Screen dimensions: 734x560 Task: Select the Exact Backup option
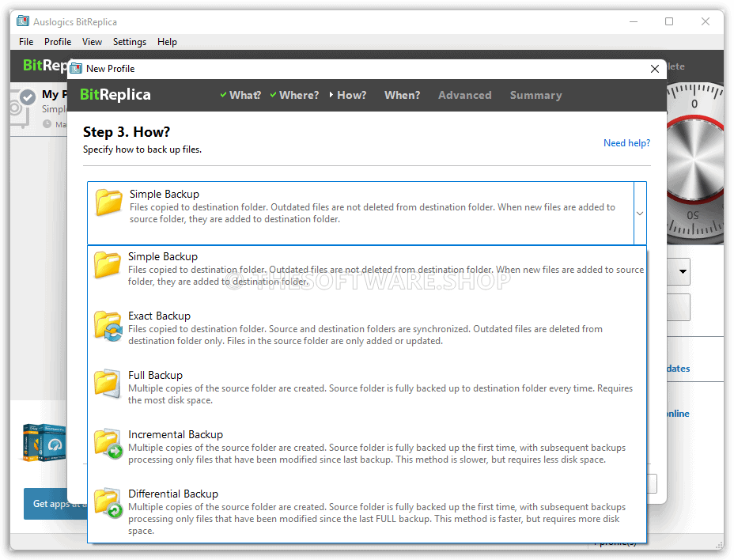click(x=367, y=327)
